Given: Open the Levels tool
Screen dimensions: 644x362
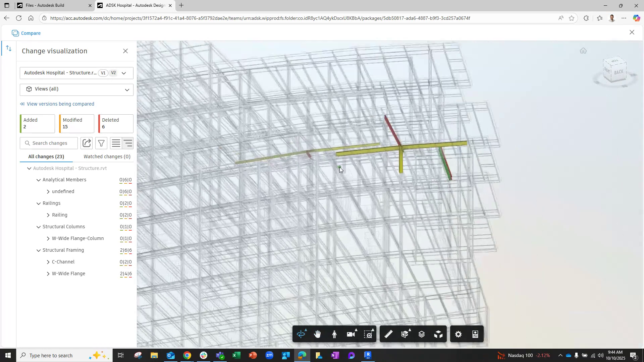Looking at the screenshot, I should [x=421, y=334].
